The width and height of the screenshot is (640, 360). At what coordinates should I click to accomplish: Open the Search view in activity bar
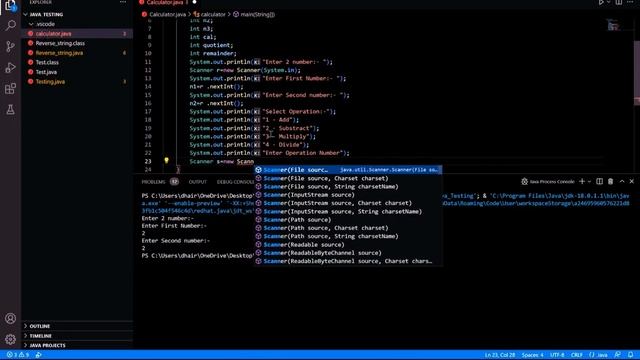point(10,25)
